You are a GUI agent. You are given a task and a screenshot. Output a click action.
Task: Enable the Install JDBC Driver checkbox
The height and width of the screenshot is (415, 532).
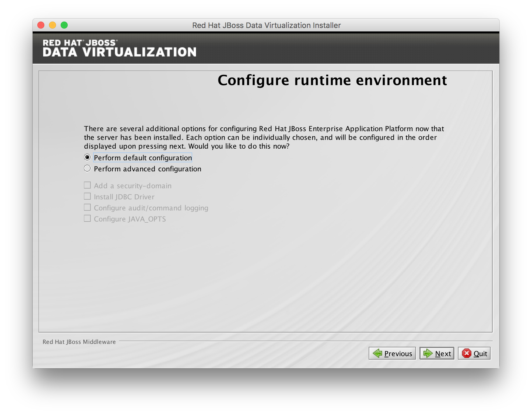pyautogui.click(x=87, y=196)
